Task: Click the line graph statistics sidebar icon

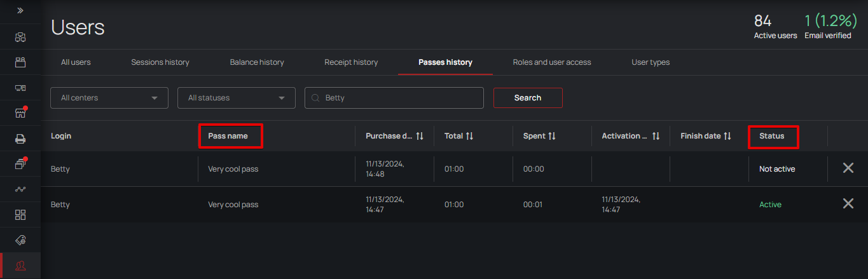Action: click(x=20, y=189)
